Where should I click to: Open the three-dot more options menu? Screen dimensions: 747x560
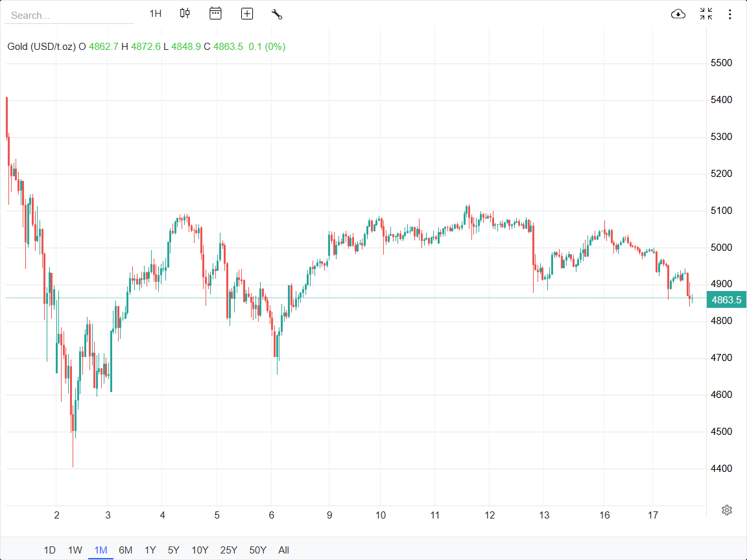(730, 14)
